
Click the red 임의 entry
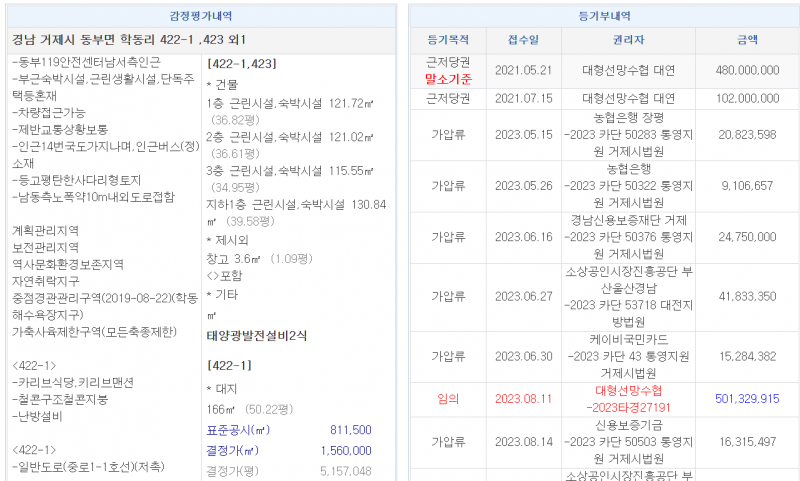pos(447,398)
